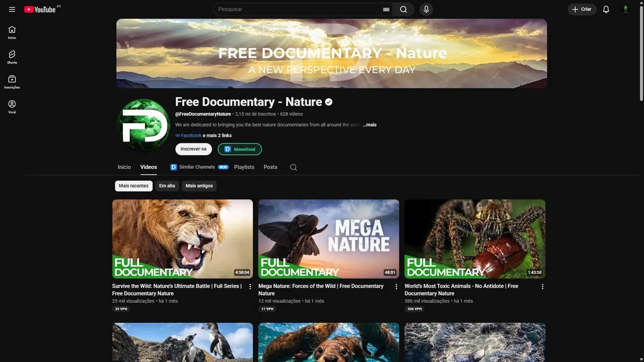Open Inscrições in the sidebar
The image size is (644, 362).
(x=12, y=82)
